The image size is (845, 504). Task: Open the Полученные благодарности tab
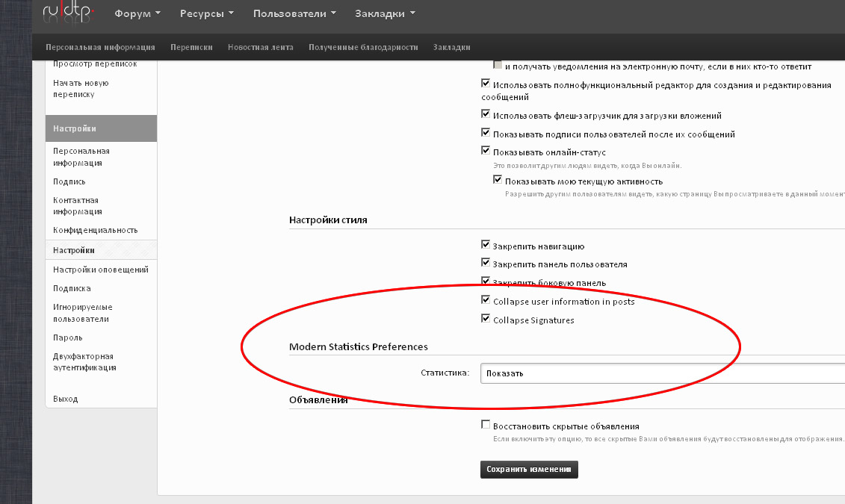click(363, 47)
